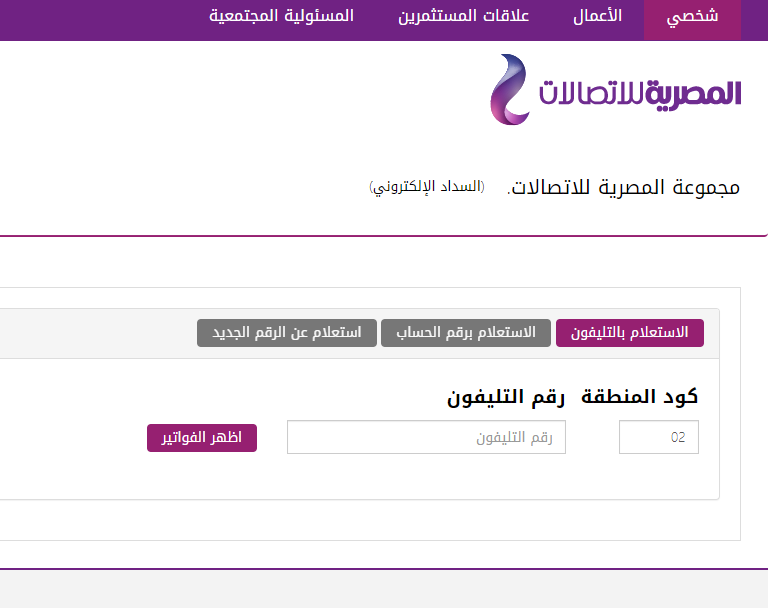The height and width of the screenshot is (608, 768).
Task: Focus the رقم التليفون input field
Action: point(426,437)
